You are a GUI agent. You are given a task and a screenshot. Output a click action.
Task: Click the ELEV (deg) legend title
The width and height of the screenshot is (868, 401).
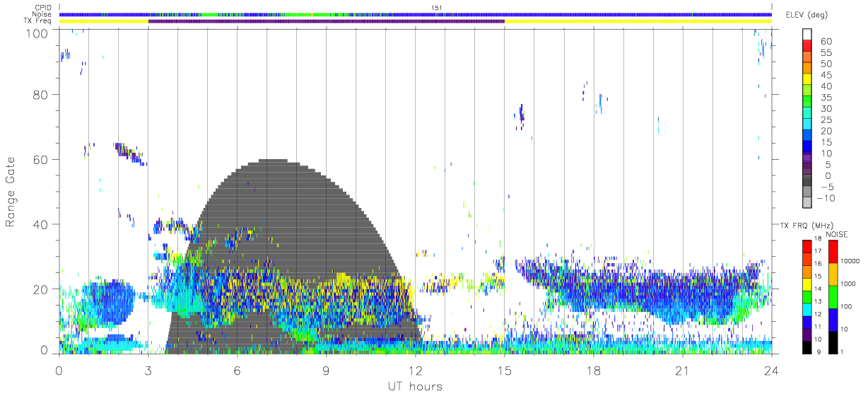pos(808,15)
